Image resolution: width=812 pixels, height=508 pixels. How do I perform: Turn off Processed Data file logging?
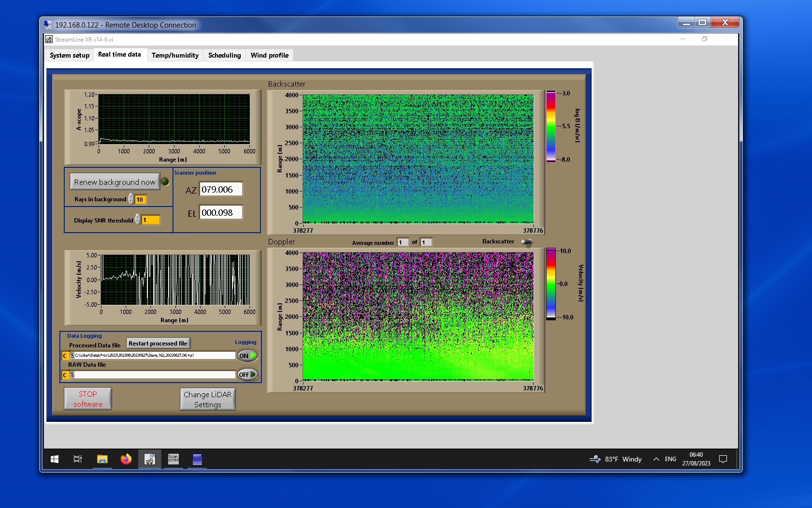pos(247,356)
